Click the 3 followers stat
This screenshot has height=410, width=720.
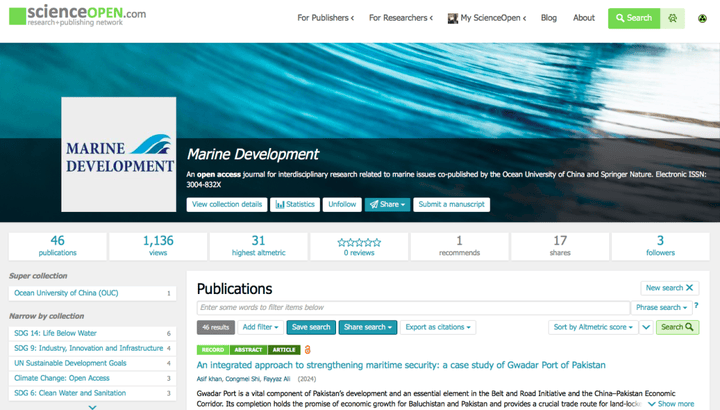click(660, 246)
